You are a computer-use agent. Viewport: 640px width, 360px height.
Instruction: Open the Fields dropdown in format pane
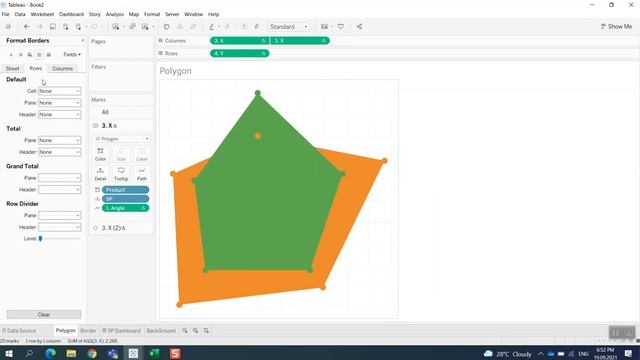72,54
